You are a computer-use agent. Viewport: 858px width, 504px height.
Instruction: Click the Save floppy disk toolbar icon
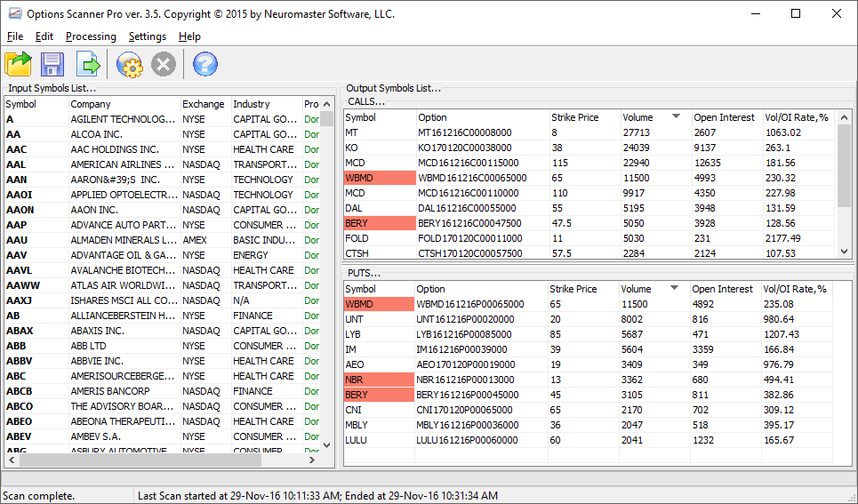tap(52, 64)
